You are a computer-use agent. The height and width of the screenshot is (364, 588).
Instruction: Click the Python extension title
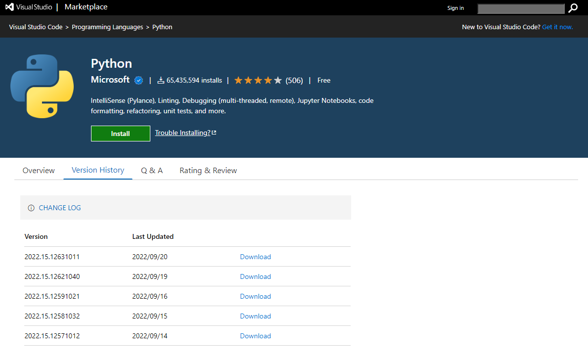pyautogui.click(x=111, y=64)
